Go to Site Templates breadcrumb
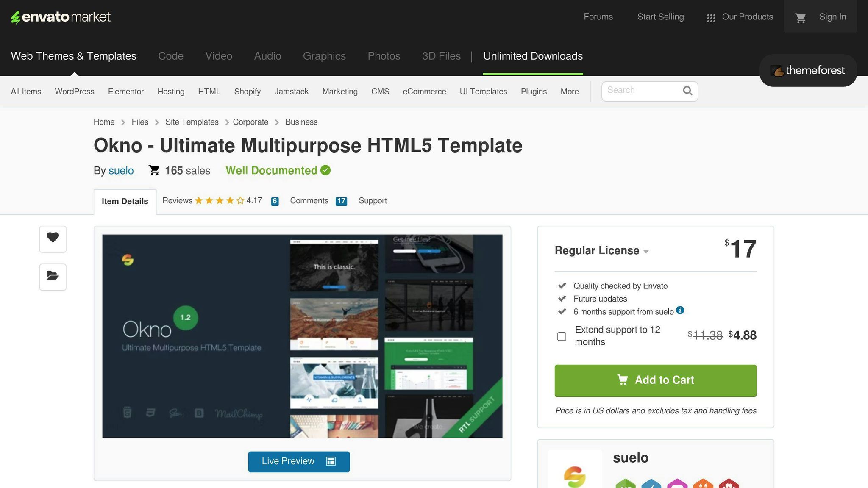The image size is (868, 488). tap(192, 122)
